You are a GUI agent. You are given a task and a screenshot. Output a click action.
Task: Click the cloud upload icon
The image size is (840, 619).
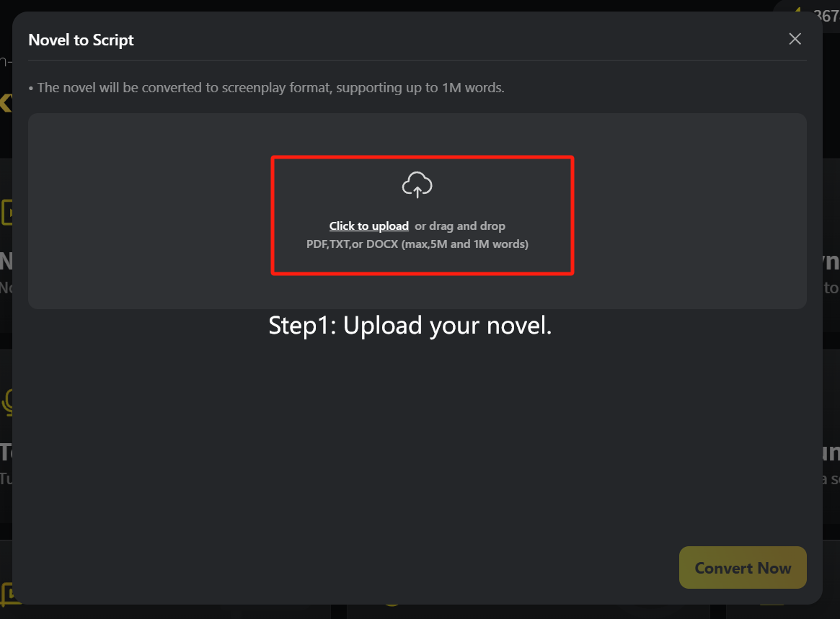coord(417,184)
